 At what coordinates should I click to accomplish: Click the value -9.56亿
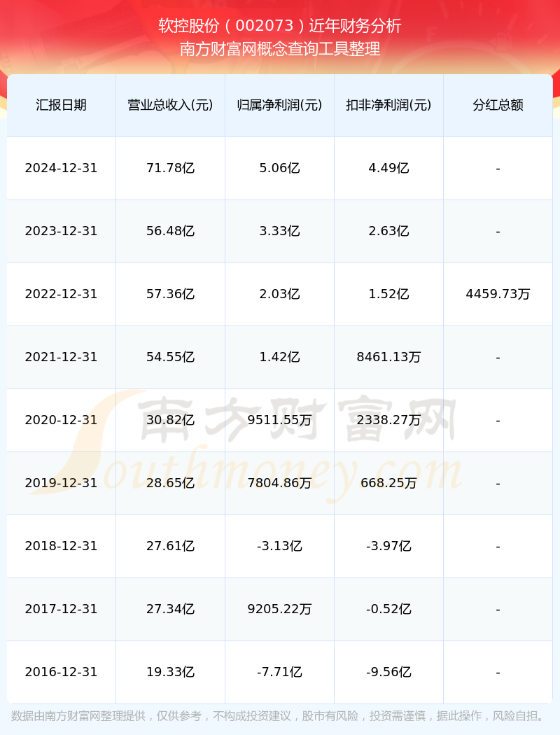point(389,672)
